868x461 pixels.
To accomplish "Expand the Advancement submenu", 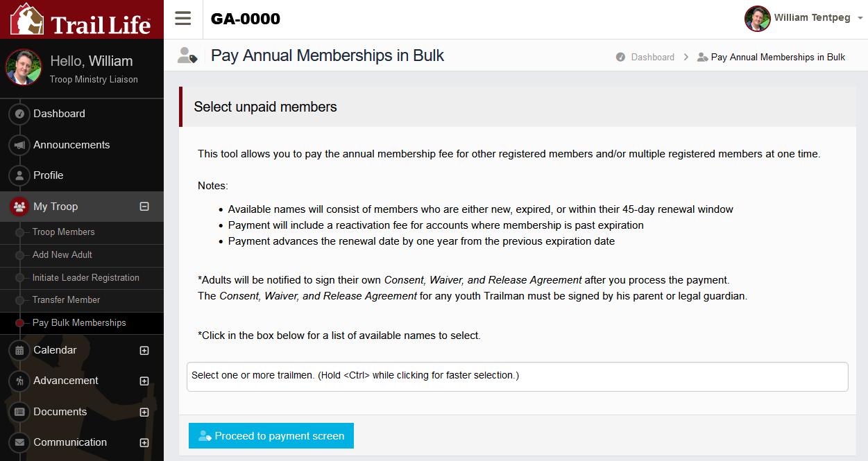I will click(144, 381).
